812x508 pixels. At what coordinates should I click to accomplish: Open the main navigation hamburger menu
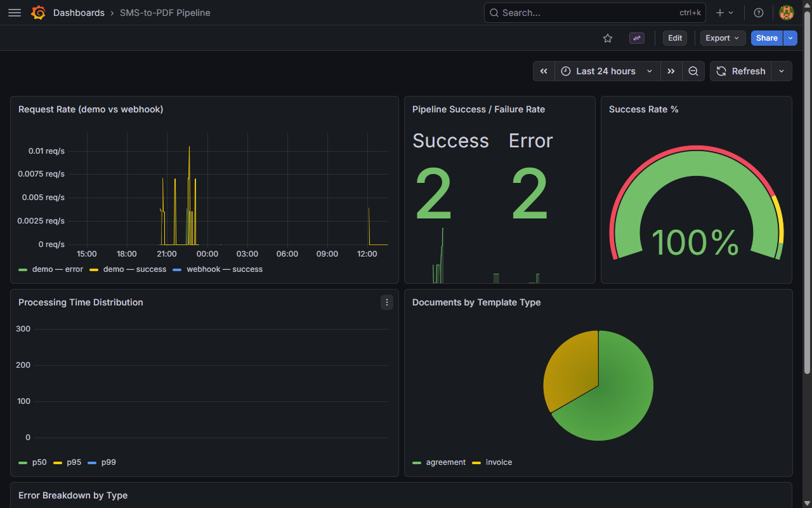14,13
